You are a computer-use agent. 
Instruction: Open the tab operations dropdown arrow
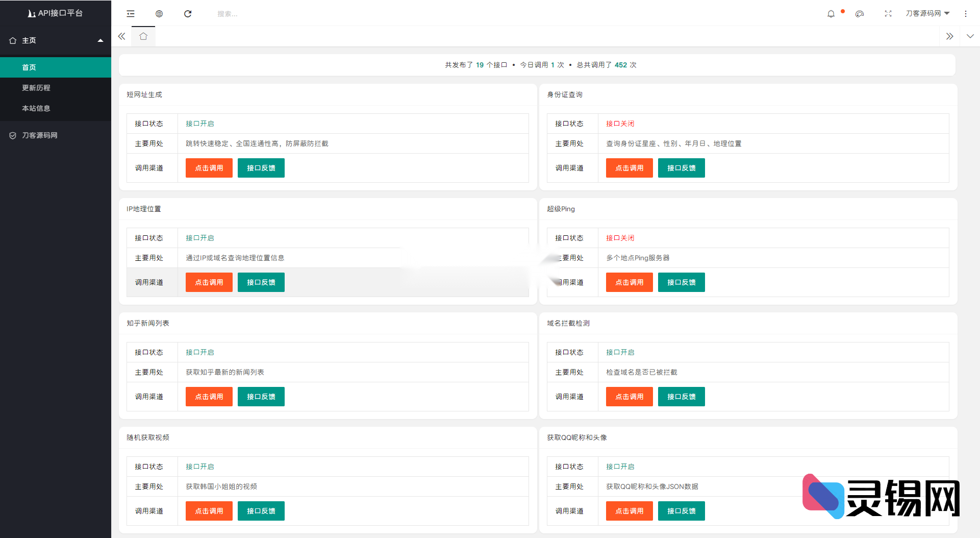point(970,36)
